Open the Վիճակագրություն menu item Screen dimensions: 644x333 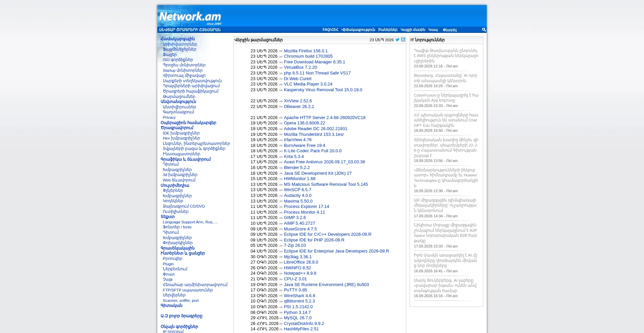[x=358, y=30]
